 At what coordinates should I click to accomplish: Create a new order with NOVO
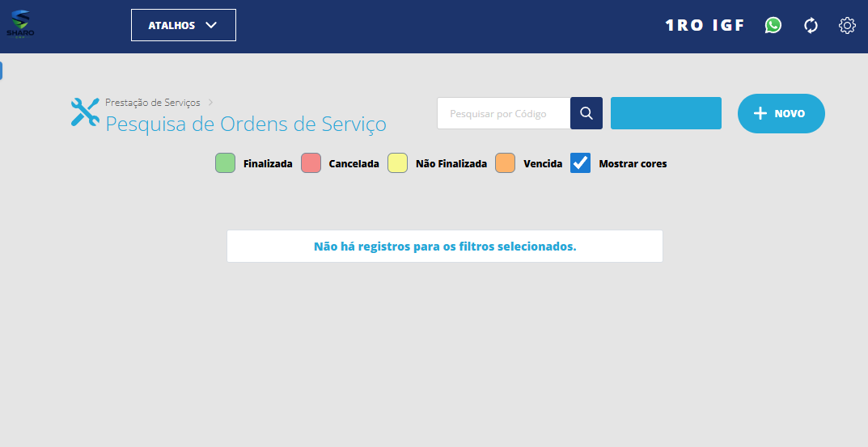pyautogui.click(x=781, y=113)
